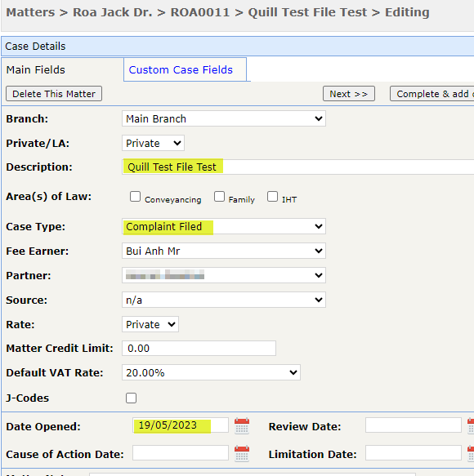474x476 pixels.
Task: Open the Limitation Date calendar icon
Action: point(471,453)
